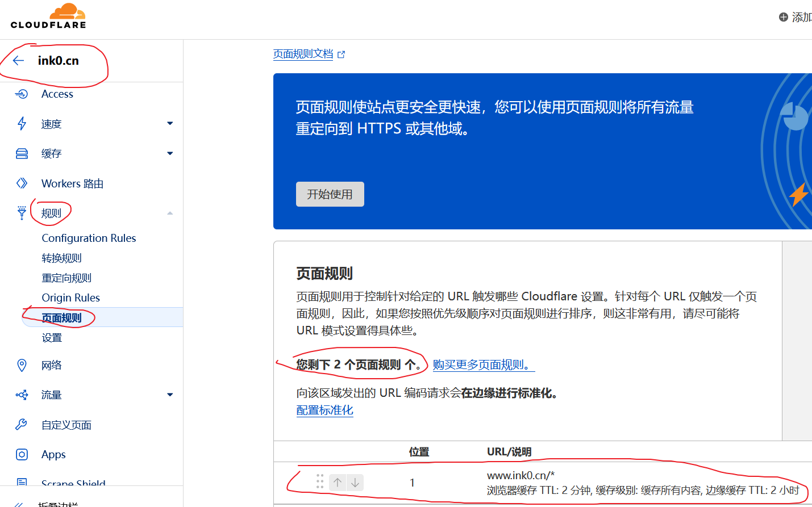
Task: Open the 网络 menu item
Action: [x=51, y=365]
